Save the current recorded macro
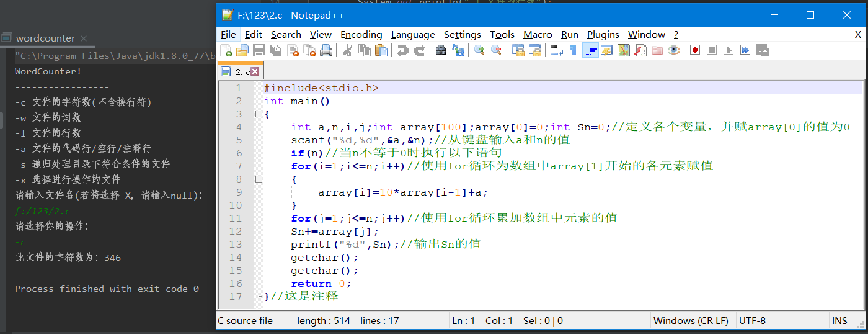Image resolution: width=868 pixels, height=334 pixels. point(762,50)
